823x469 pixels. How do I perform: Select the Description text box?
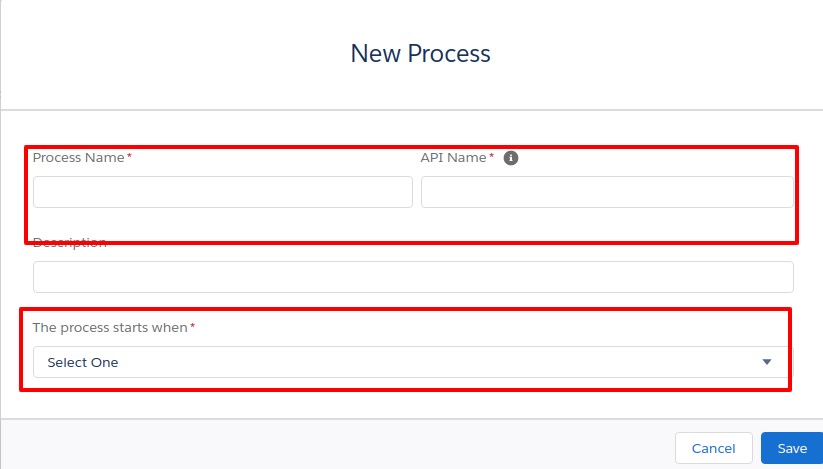(x=413, y=277)
